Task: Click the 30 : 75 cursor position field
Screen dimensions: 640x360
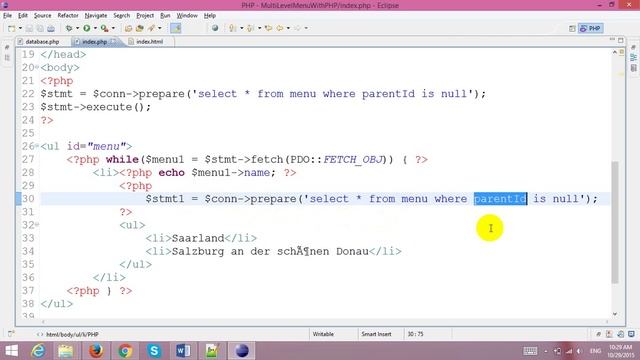Action: click(x=415, y=334)
